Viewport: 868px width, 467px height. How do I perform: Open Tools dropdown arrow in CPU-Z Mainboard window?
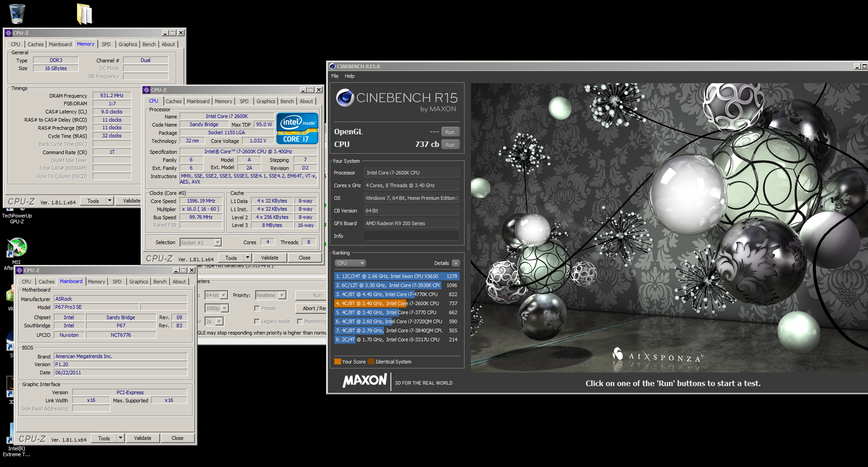120,438
